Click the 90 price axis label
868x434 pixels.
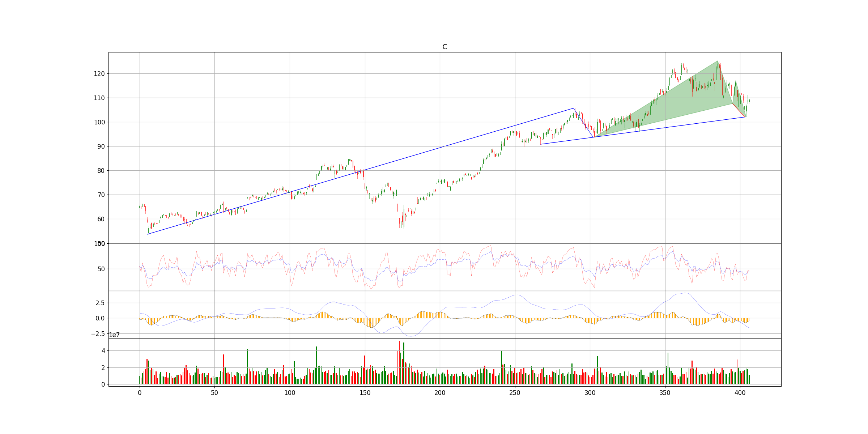(x=101, y=146)
